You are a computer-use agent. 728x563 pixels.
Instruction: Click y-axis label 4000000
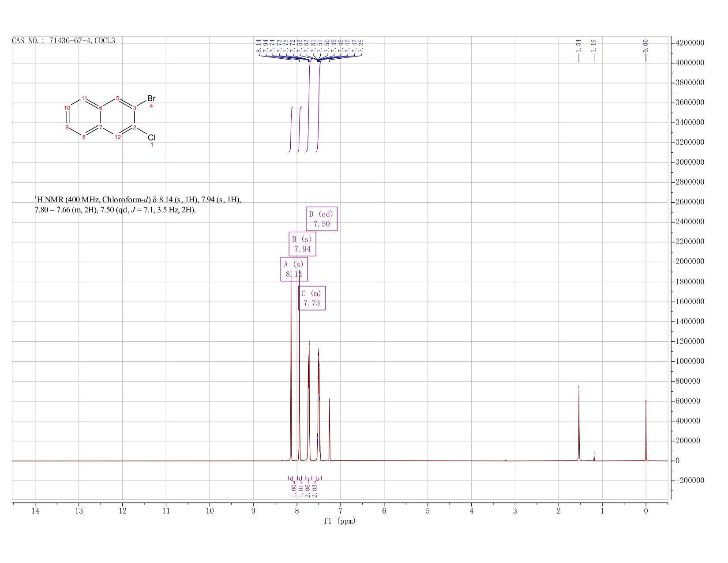tap(690, 63)
